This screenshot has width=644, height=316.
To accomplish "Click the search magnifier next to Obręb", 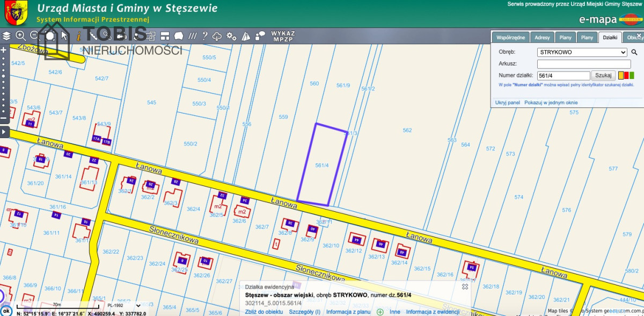I will pyautogui.click(x=634, y=53).
